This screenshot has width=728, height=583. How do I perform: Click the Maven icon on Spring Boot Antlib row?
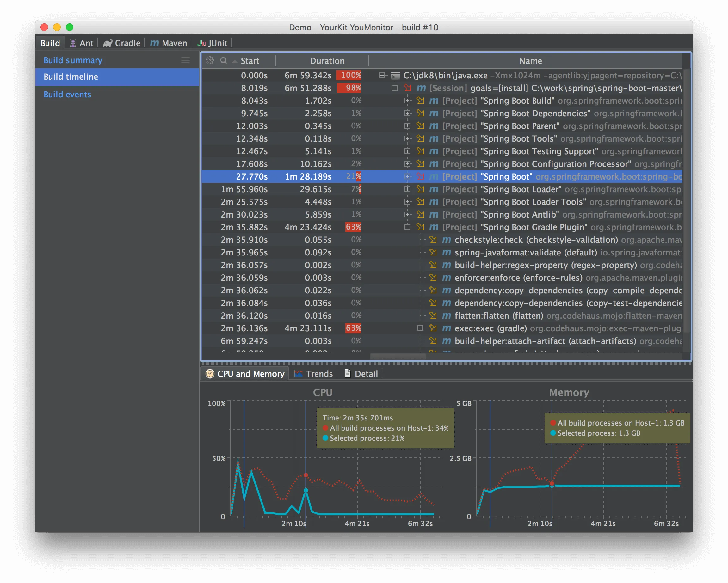434,214
